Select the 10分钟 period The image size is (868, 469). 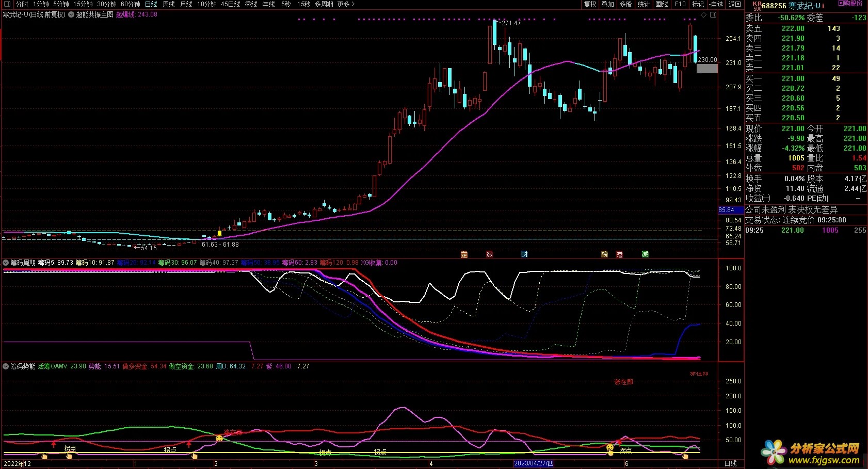[207, 4]
